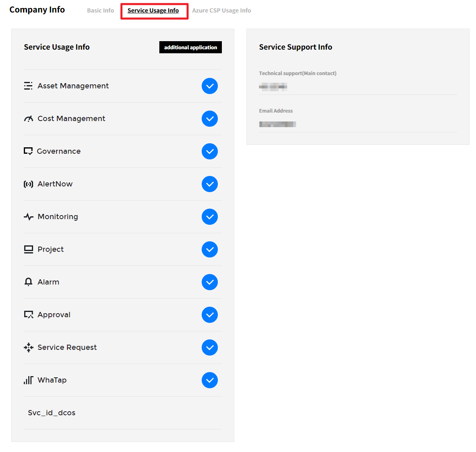Click the Project laptop icon

(28, 249)
